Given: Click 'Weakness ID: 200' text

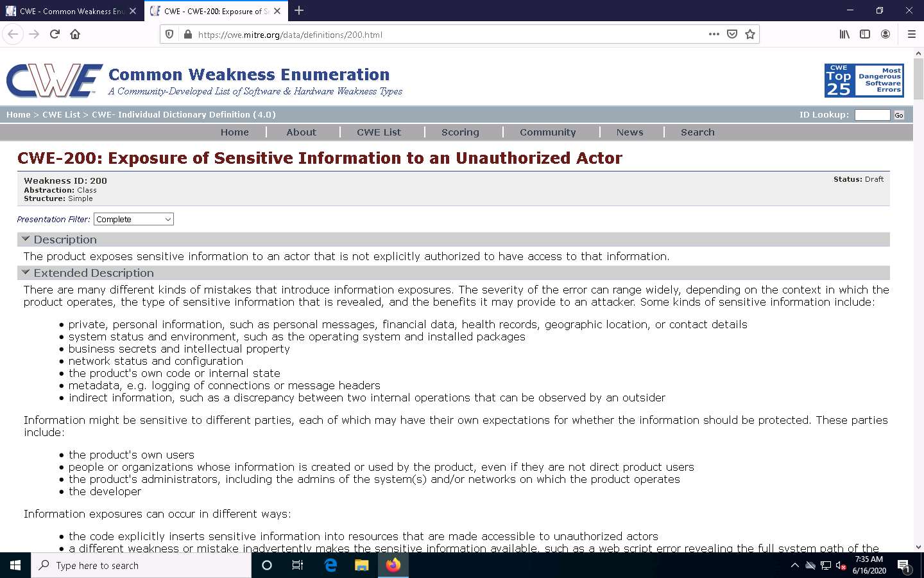Looking at the screenshot, I should tap(65, 180).
